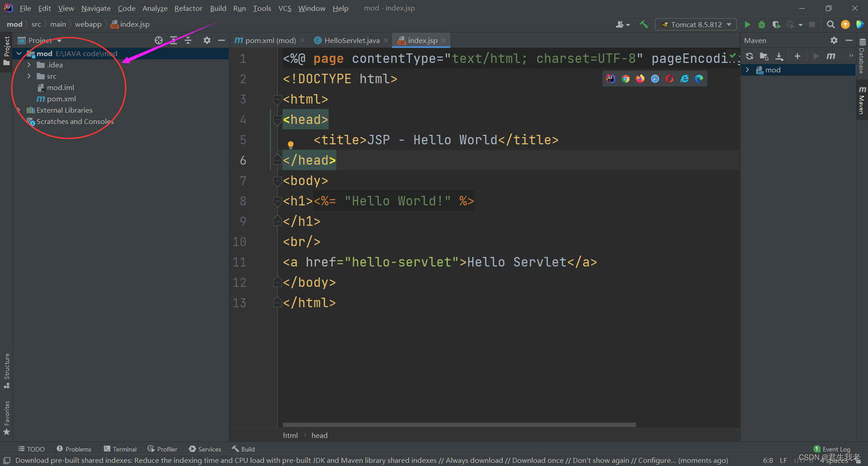Click head in the editor breadcrumb
The width and height of the screenshot is (868, 466).
pos(319,435)
